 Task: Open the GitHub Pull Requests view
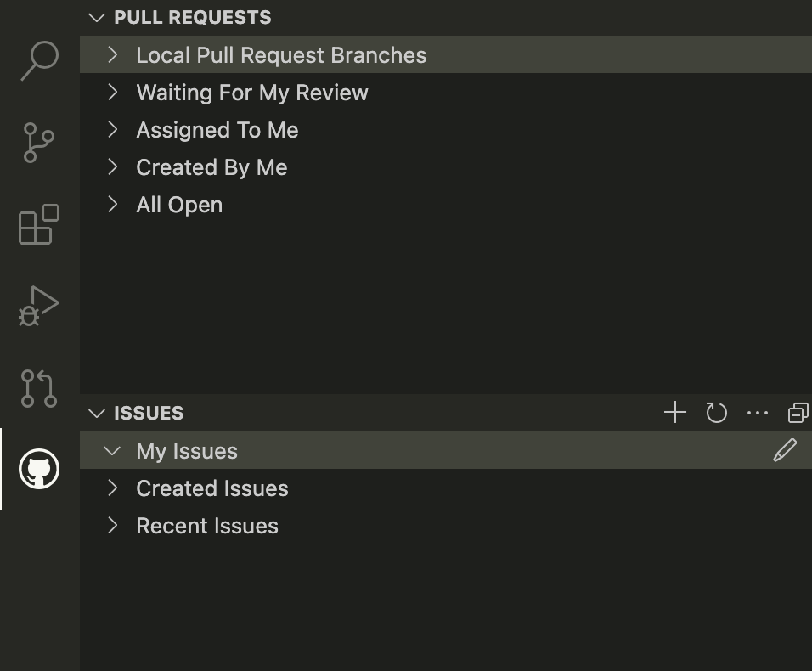[x=39, y=388]
